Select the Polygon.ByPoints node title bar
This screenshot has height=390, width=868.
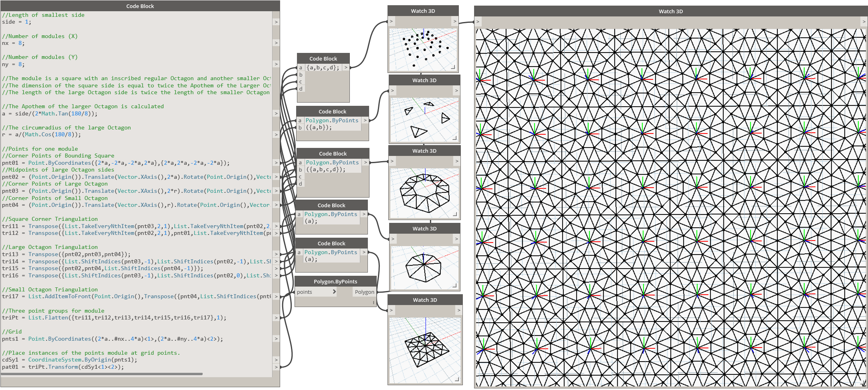[335, 281]
